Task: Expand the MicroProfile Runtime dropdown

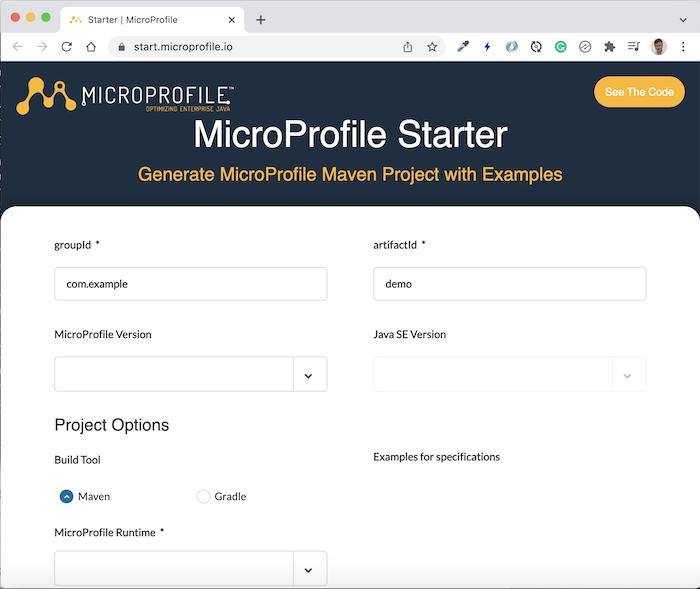Action: 191,568
